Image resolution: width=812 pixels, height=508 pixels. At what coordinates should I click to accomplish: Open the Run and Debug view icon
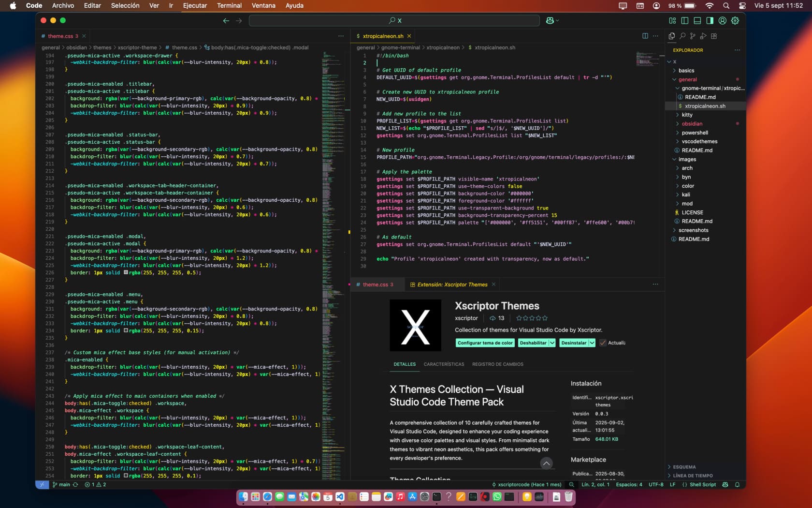point(703,36)
